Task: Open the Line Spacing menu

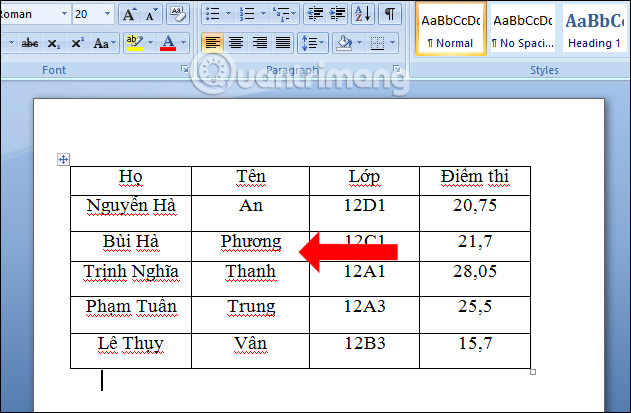Action: 313,43
